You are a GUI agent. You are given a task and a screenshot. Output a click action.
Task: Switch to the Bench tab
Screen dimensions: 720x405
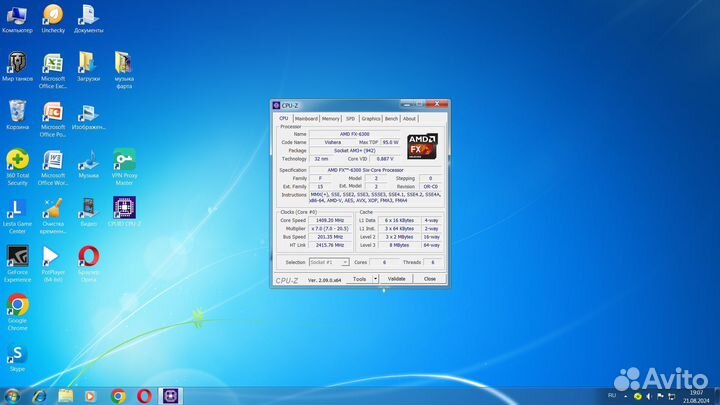coord(391,118)
